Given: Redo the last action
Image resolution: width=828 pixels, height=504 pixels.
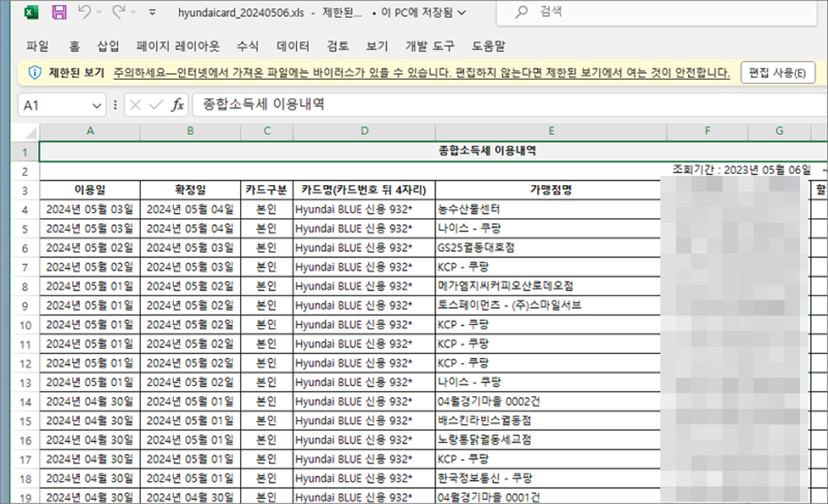Looking at the screenshot, I should (x=119, y=12).
